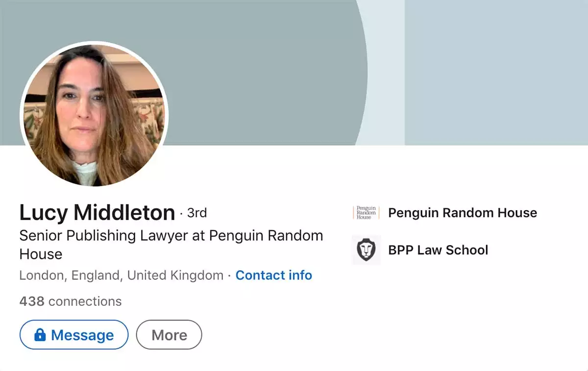Click the word "connections" under the location

[x=85, y=301]
